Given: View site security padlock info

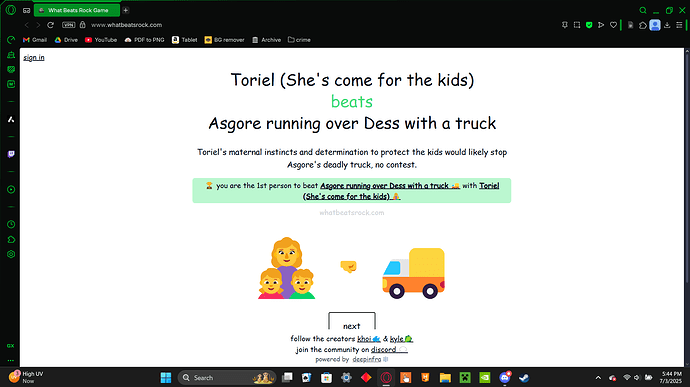Looking at the screenshot, I should click(83, 25).
